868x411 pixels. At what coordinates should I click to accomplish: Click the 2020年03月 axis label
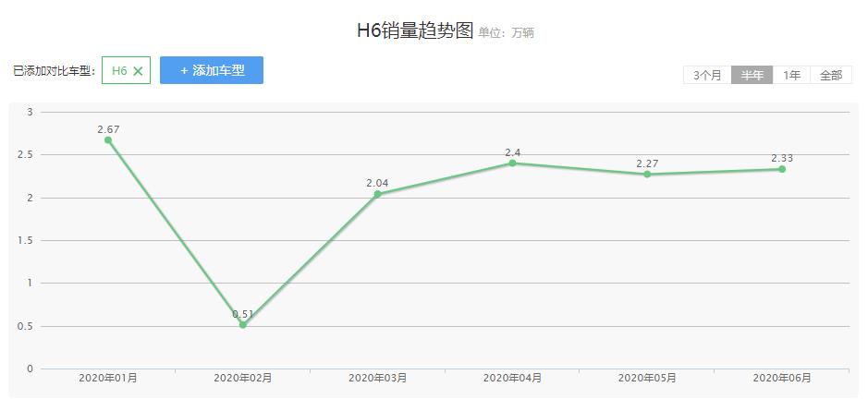tap(377, 379)
